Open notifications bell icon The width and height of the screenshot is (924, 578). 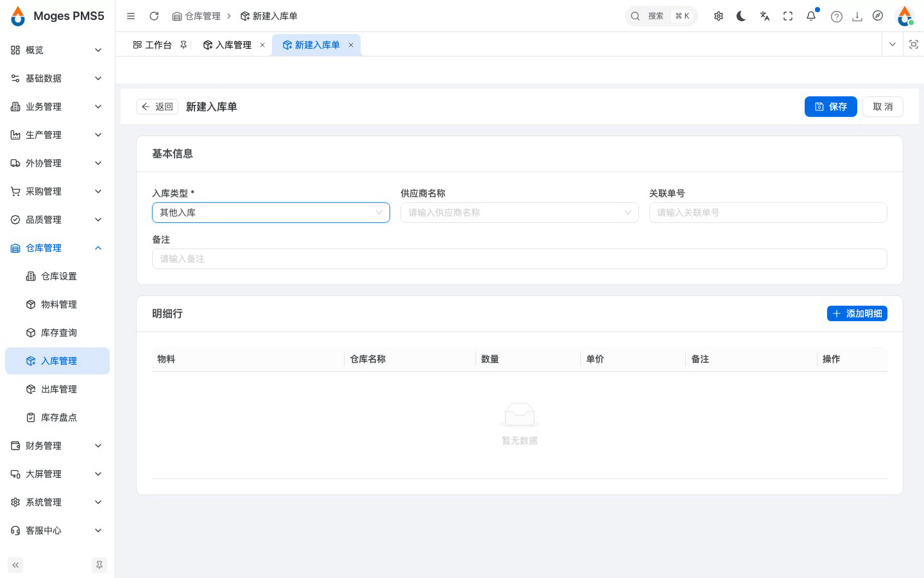click(811, 16)
